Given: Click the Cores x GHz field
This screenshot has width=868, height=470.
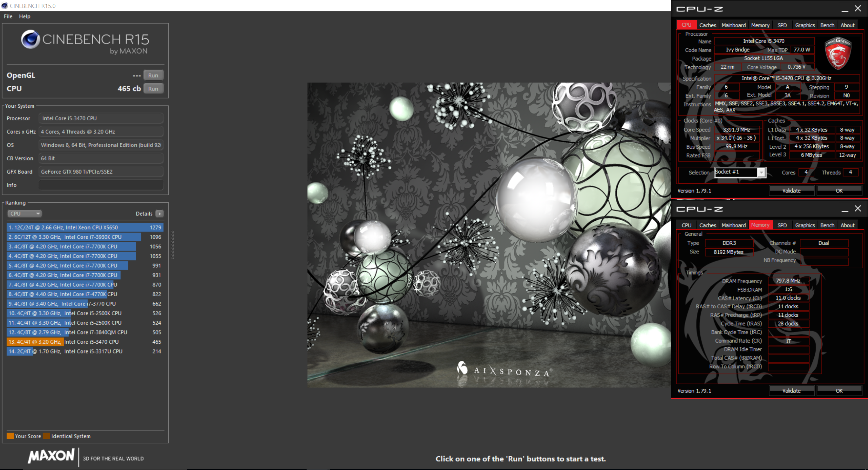Looking at the screenshot, I should (101, 132).
